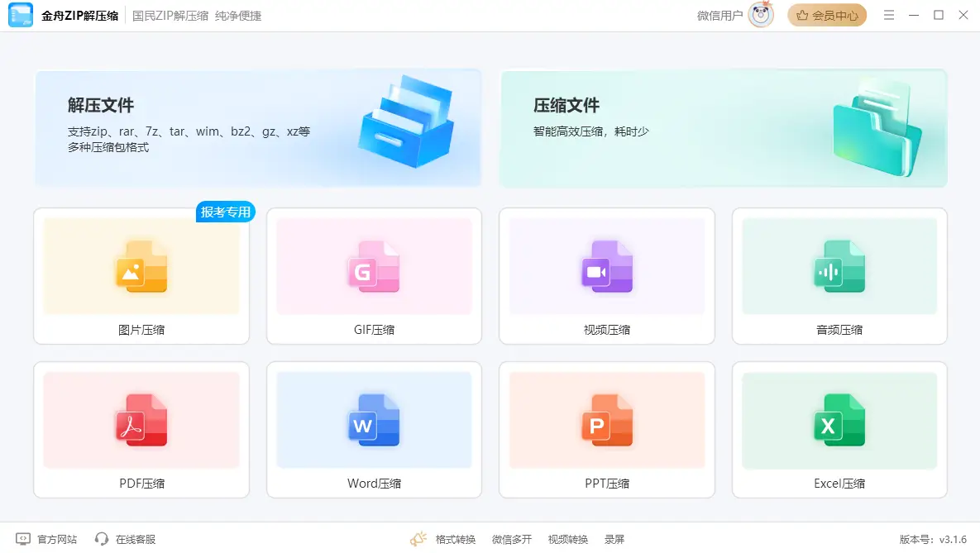Image resolution: width=980 pixels, height=553 pixels.
Task: Open the 视频转换 video conversion link
Action: coord(567,539)
